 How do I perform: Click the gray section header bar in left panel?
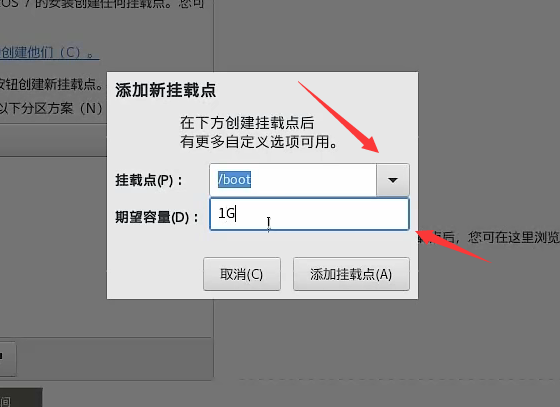53,140
